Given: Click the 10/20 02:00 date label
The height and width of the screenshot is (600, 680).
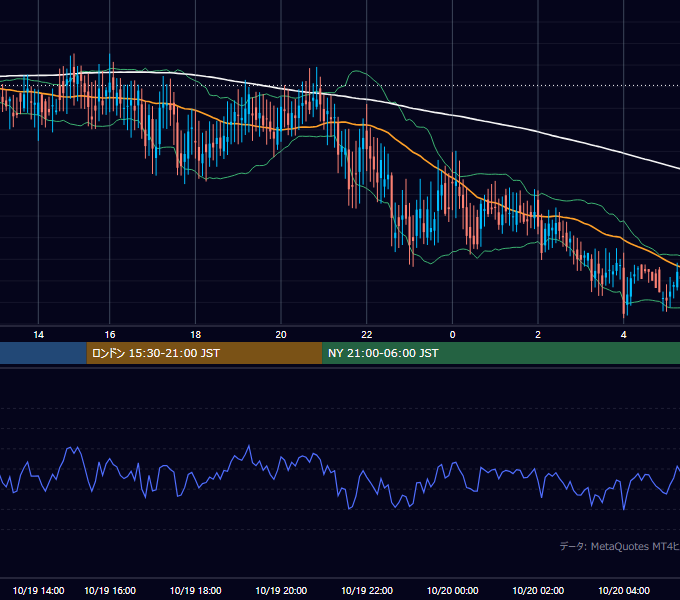Looking at the screenshot, I should pyautogui.click(x=538, y=590).
